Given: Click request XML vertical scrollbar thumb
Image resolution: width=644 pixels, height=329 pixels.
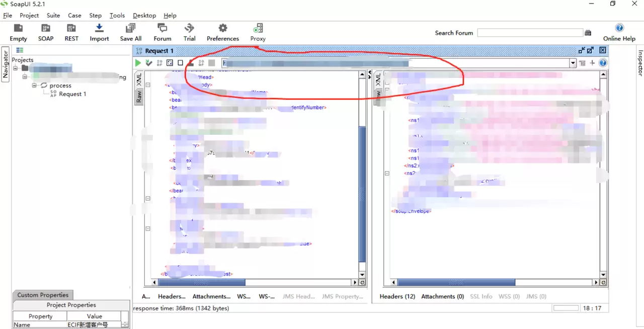Looking at the screenshot, I should pyautogui.click(x=362, y=194).
